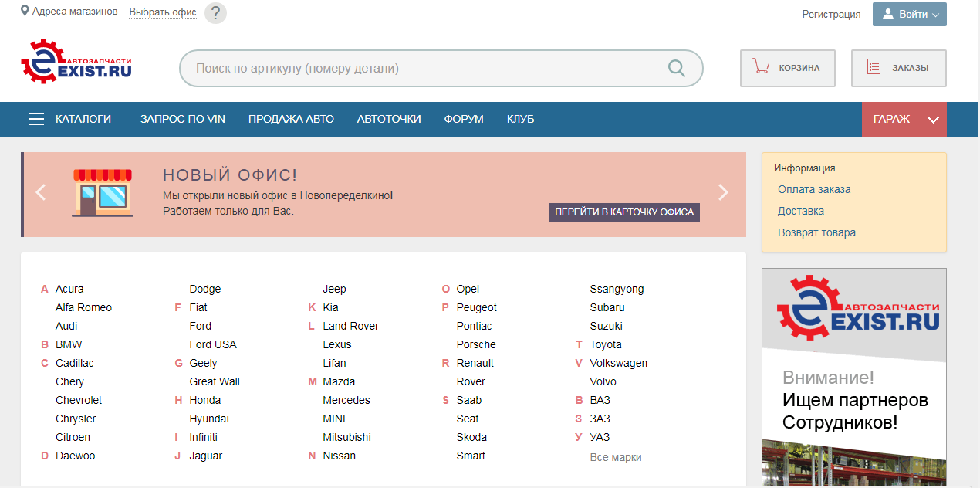The height and width of the screenshot is (488, 980).
Task: Open Оплата заказа info link
Action: [x=814, y=189]
